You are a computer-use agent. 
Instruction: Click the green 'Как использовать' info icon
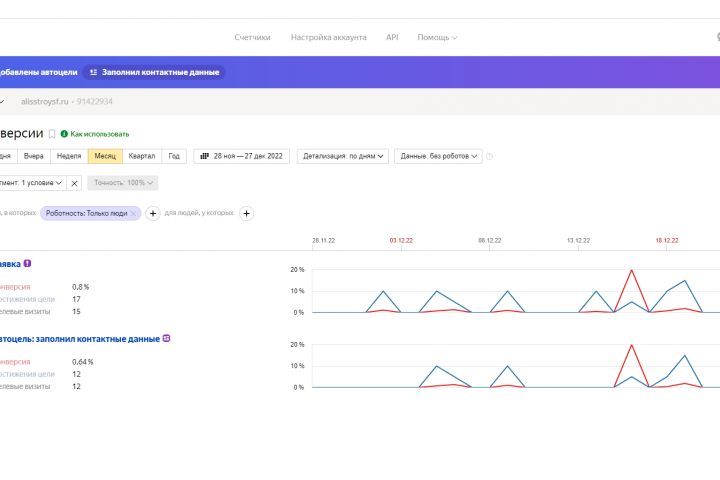[64, 133]
